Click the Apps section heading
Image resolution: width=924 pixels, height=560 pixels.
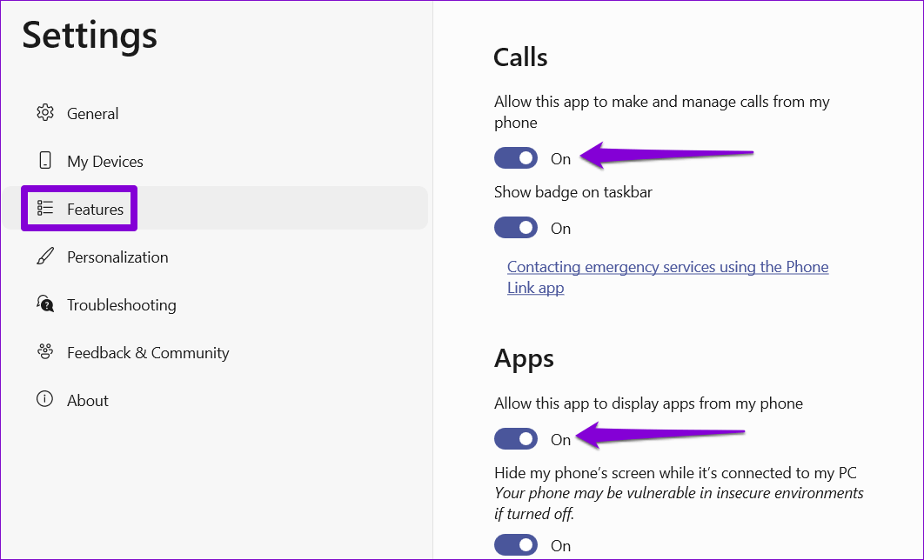pos(524,358)
